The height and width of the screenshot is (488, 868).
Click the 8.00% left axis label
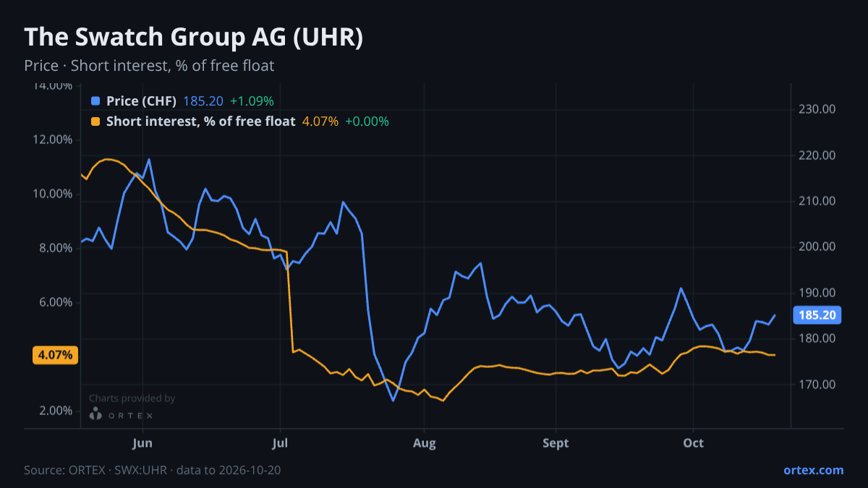coord(56,248)
